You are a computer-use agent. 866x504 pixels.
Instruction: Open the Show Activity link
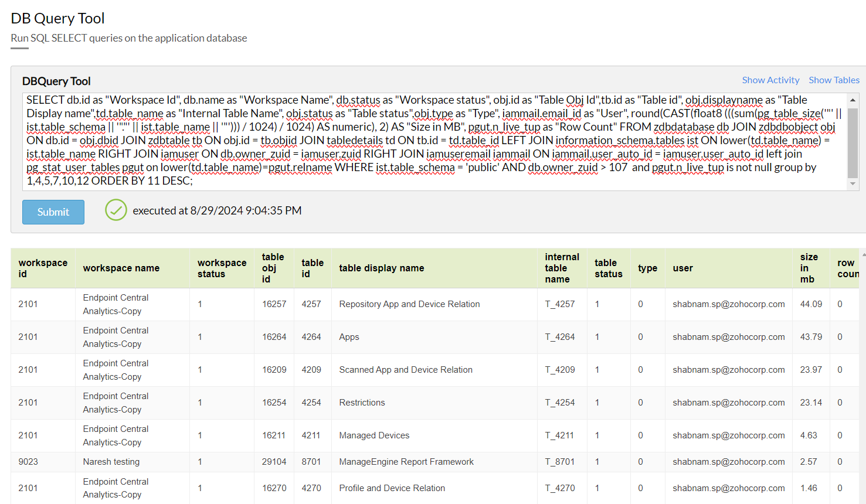coord(770,80)
